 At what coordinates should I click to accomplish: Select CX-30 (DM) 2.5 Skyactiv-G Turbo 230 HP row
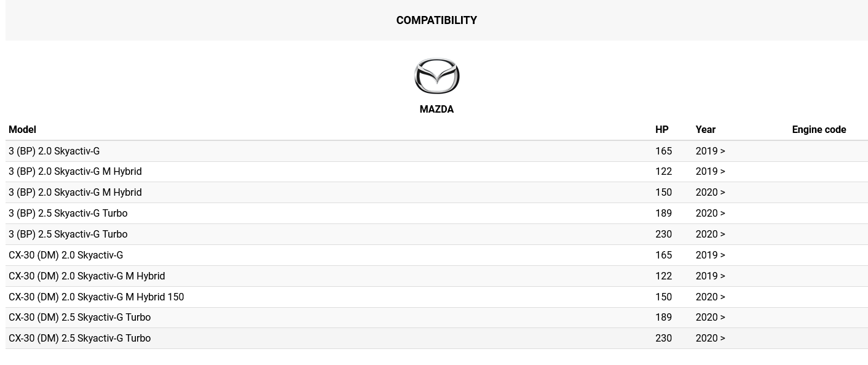point(436,339)
